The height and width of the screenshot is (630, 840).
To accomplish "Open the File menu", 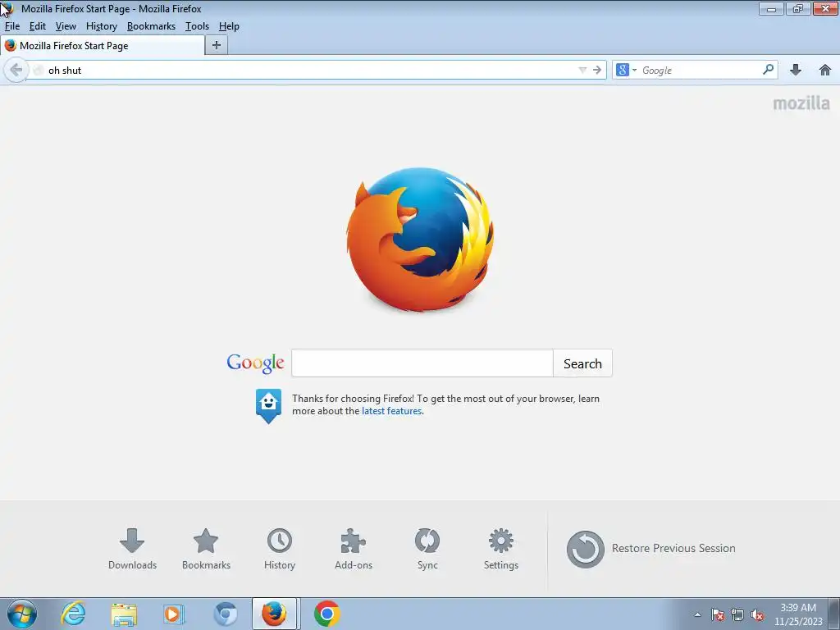I will point(11,26).
